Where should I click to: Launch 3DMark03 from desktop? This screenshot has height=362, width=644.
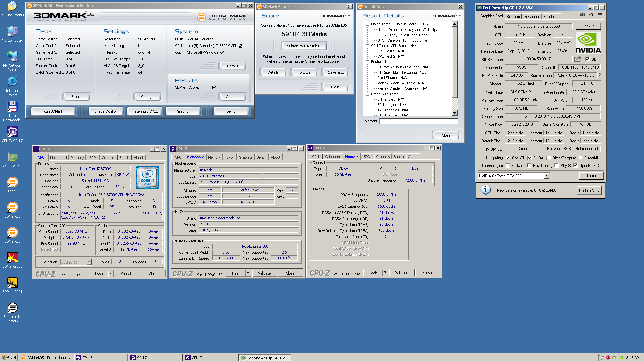pyautogui.click(x=12, y=185)
